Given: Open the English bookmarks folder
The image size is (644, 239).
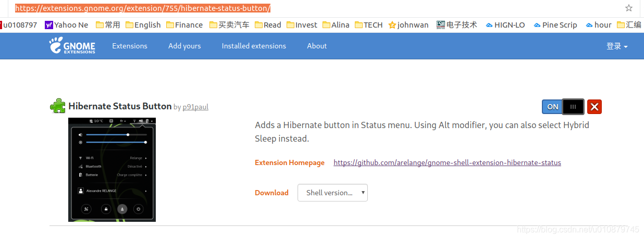Looking at the screenshot, I should tap(142, 24).
